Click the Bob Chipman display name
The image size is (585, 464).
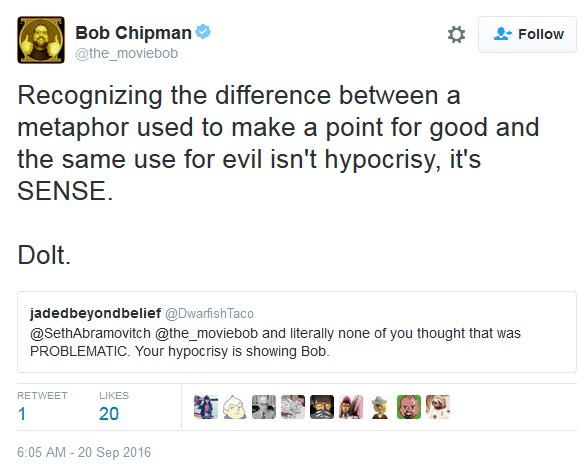[x=133, y=33]
